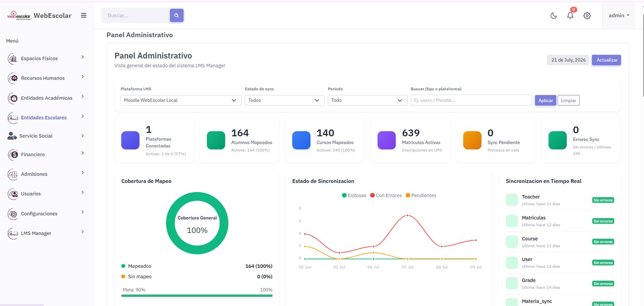Open the admin user dropdown
This screenshot has width=644, height=306.
[x=619, y=15]
